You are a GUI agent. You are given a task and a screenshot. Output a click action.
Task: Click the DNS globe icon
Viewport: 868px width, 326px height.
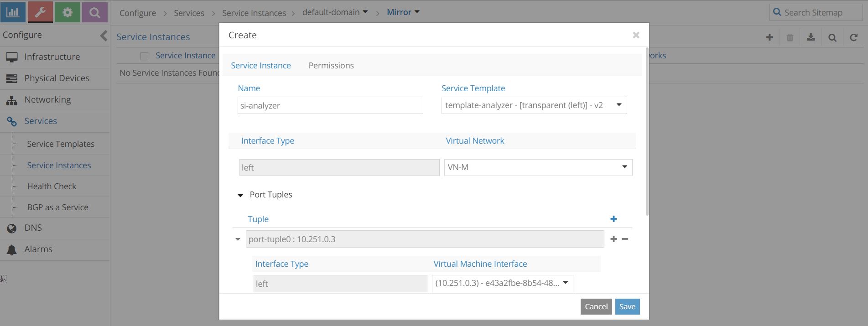coord(11,228)
